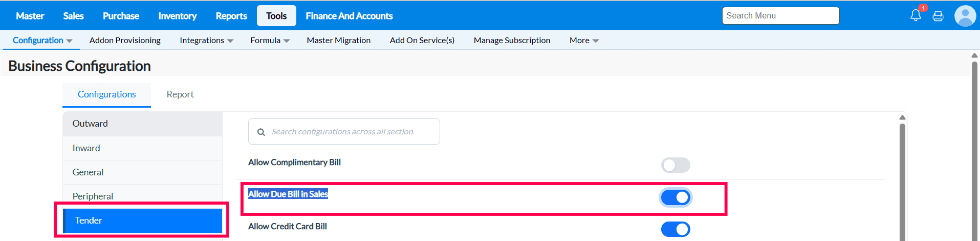Click the Search Menu input field
Image resolution: width=980 pixels, height=241 pixels.
click(x=780, y=16)
